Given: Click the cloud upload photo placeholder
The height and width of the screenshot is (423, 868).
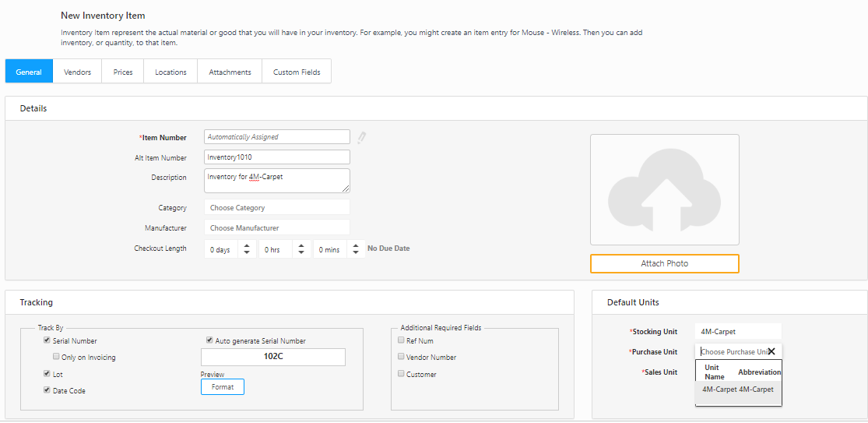Looking at the screenshot, I should coord(664,190).
